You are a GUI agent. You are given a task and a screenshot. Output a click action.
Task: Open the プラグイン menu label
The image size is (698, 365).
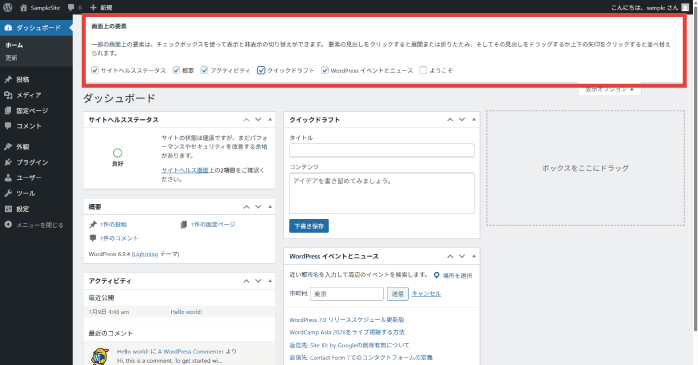(x=32, y=162)
